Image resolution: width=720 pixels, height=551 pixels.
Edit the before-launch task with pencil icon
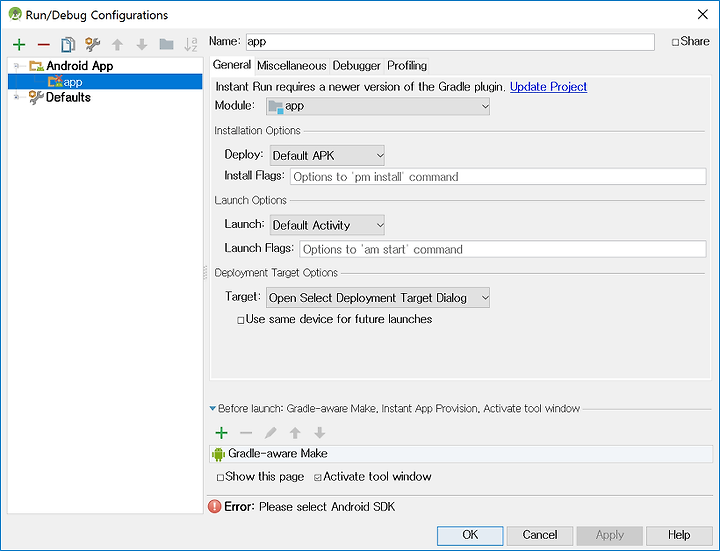coord(270,433)
